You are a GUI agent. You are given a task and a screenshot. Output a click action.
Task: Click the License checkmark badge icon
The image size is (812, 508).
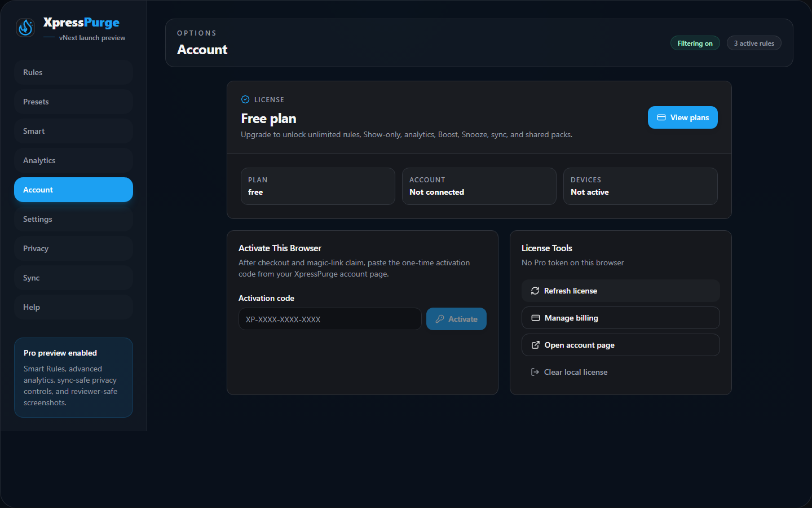[x=245, y=99]
